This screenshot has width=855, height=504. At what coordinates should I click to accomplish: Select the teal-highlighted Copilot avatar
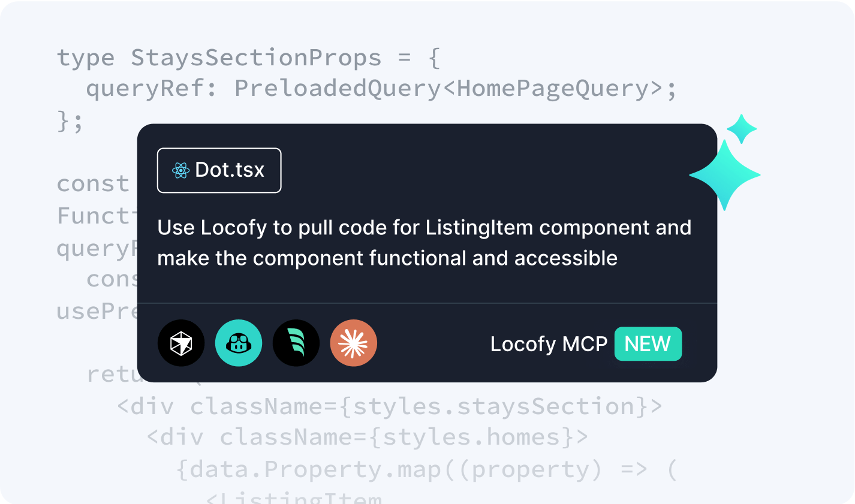coord(239,343)
